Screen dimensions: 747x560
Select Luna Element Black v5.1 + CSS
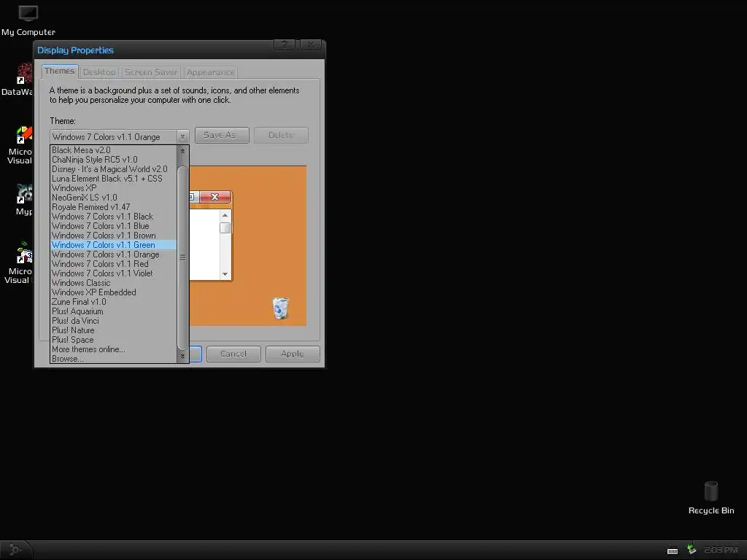113,179
